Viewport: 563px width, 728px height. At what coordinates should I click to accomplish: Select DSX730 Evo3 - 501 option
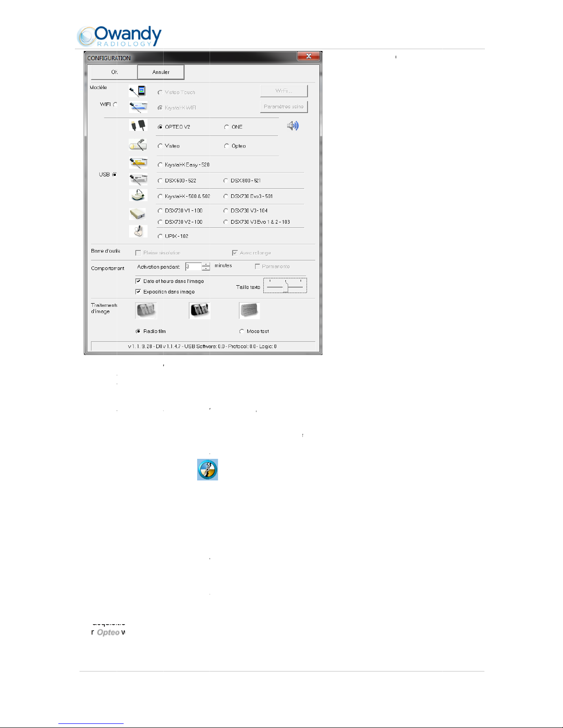pos(248,197)
